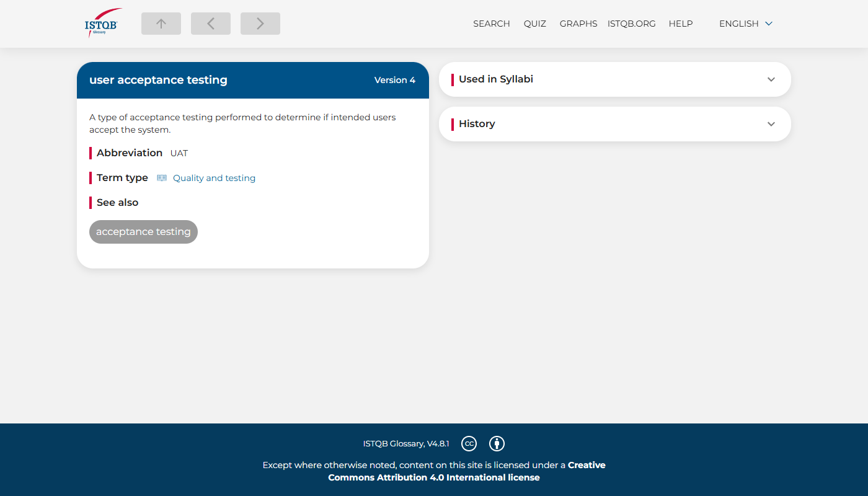Click the Creative Commons CC icon
868x496 pixels.
pos(469,443)
